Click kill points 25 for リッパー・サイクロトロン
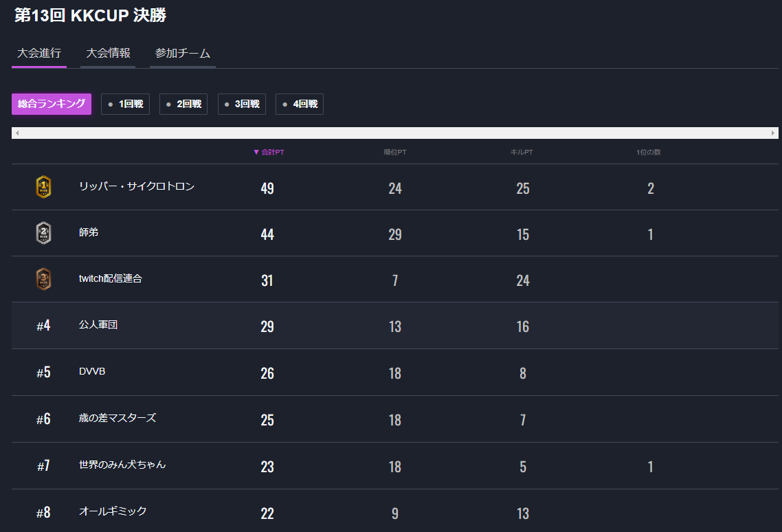The width and height of the screenshot is (782, 532). tap(523, 188)
